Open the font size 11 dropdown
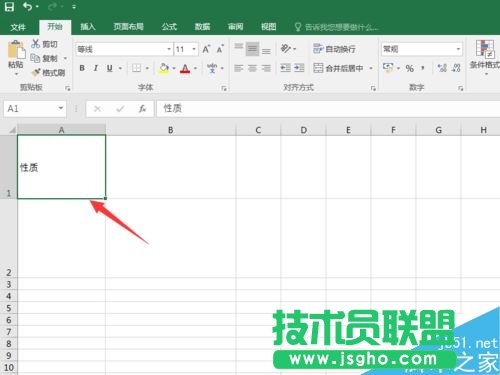Screen dimensions: 500x375 tap(194, 49)
